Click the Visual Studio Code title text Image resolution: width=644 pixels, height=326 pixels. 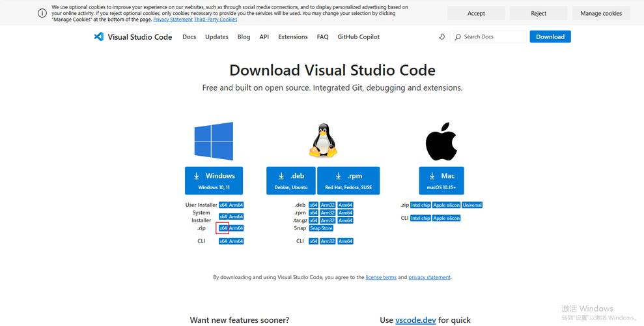click(140, 37)
